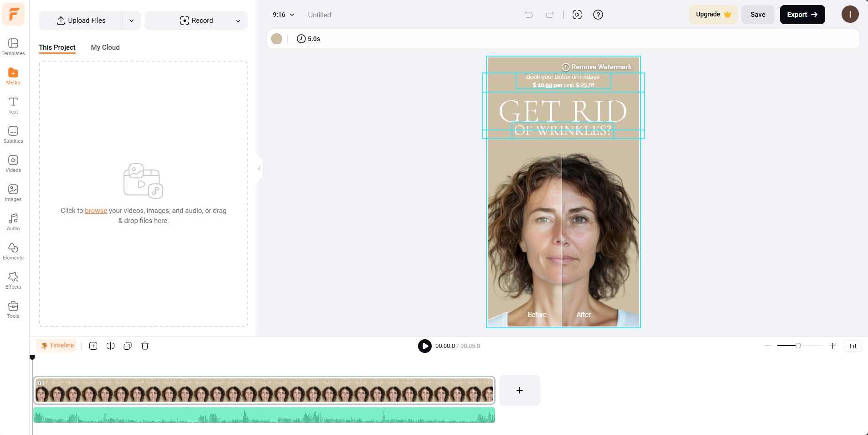Click the Upgrade button

pos(713,15)
